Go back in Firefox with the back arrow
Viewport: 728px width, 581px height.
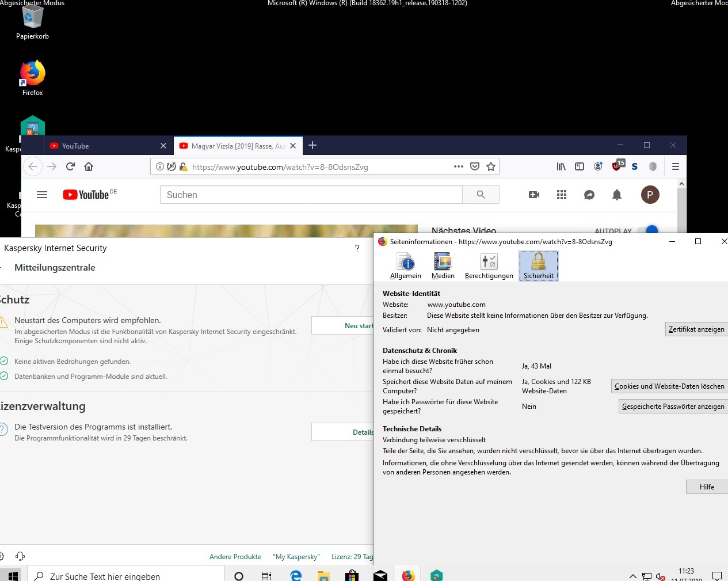click(x=33, y=166)
